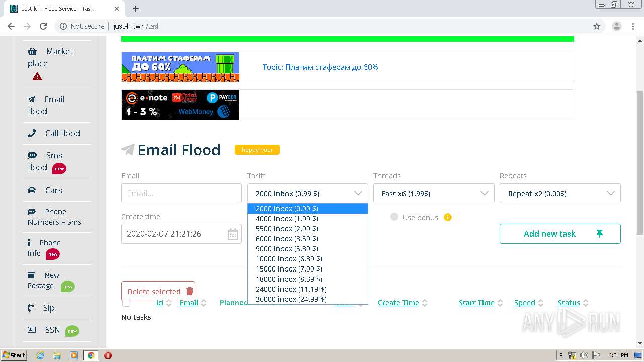Open the taskbar file explorer folder
This screenshot has height=362, width=644.
click(57, 355)
